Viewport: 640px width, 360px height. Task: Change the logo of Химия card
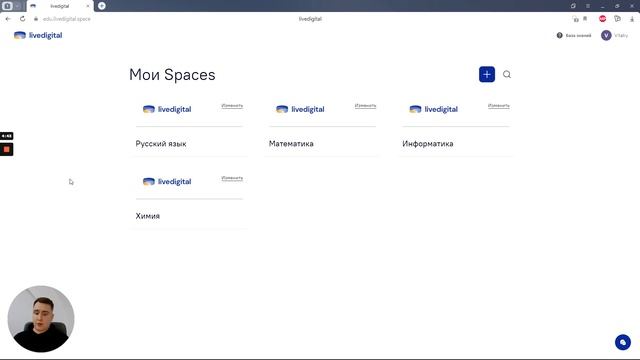tap(232, 178)
